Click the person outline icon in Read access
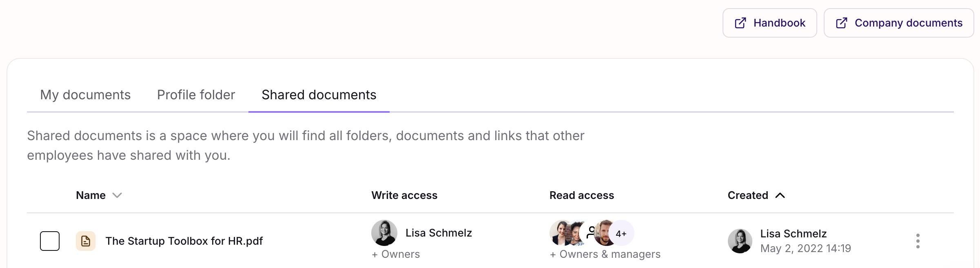Viewport: 980px width, 268px height. click(590, 232)
